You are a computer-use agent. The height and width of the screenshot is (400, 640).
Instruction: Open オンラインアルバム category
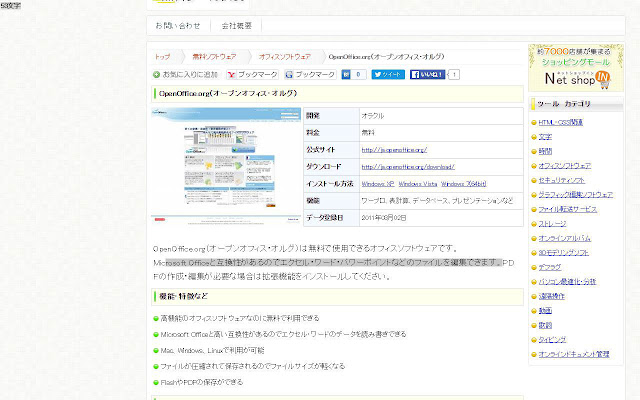[564, 238]
